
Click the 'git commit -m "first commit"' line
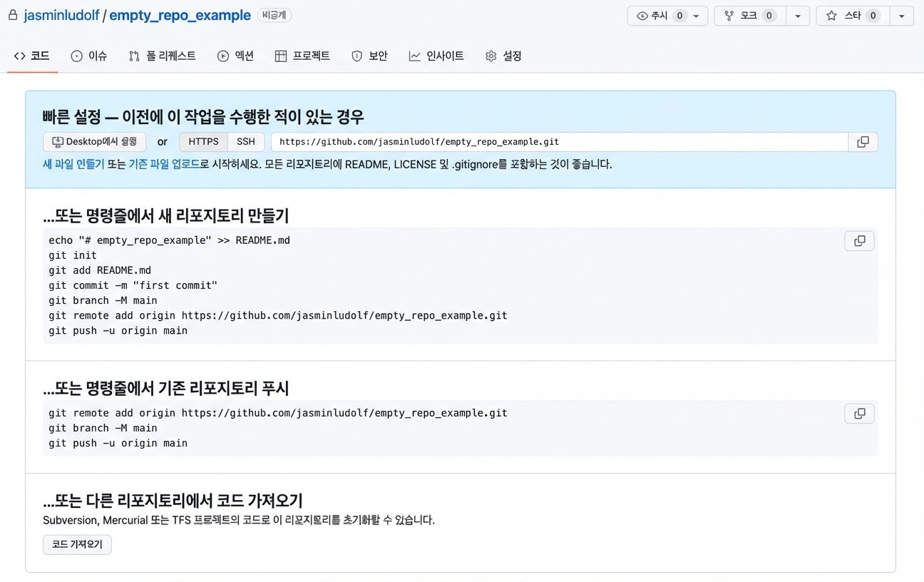pos(133,285)
